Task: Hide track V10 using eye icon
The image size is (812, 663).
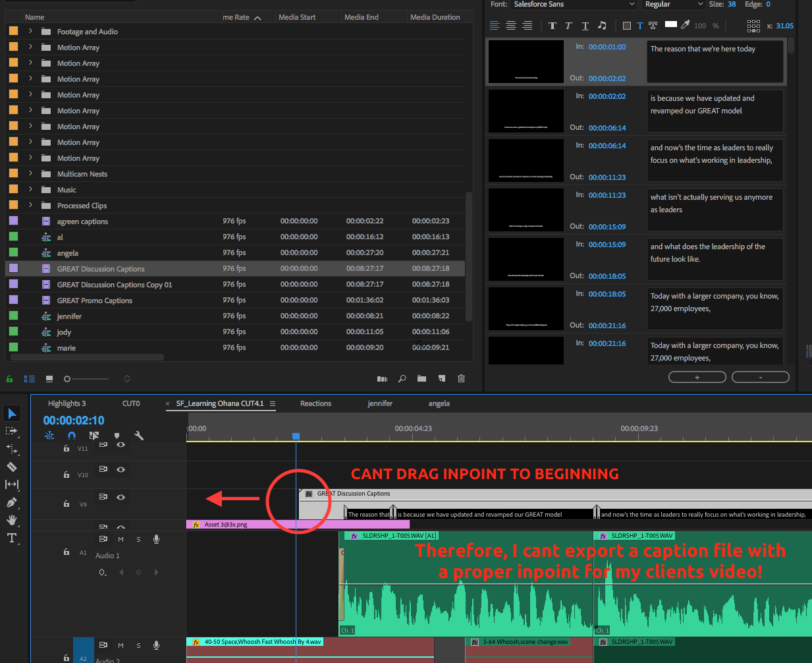Action: pyautogui.click(x=121, y=469)
